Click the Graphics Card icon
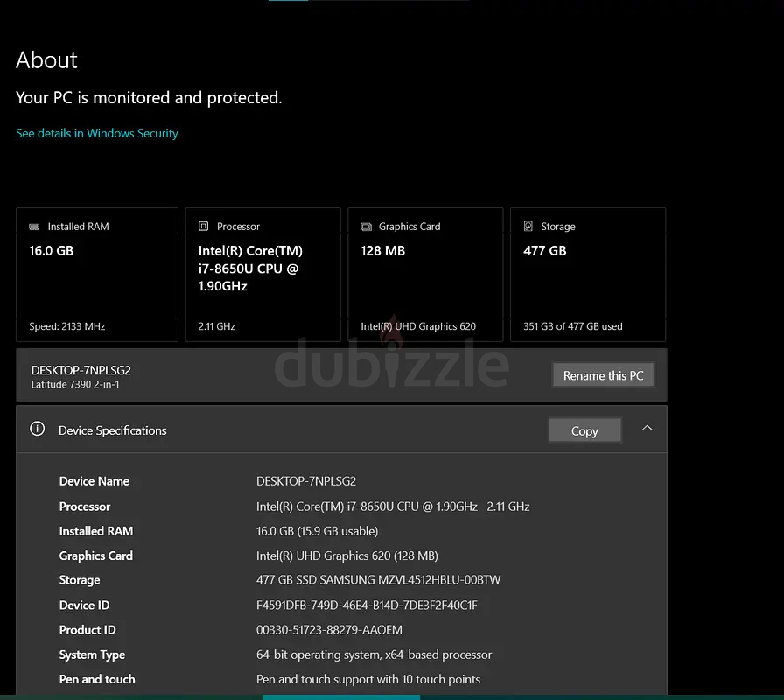This screenshot has width=784, height=700. (x=366, y=227)
